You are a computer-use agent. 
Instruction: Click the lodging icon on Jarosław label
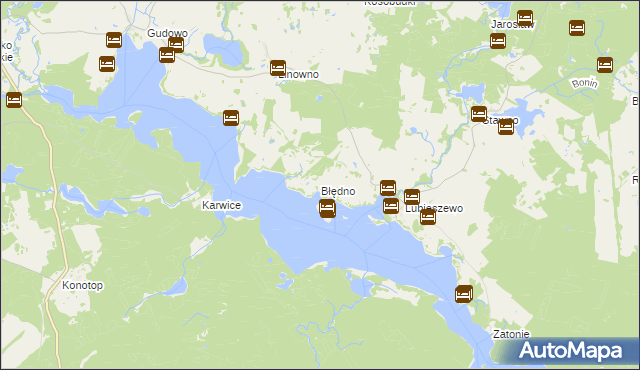pyautogui.click(x=525, y=18)
